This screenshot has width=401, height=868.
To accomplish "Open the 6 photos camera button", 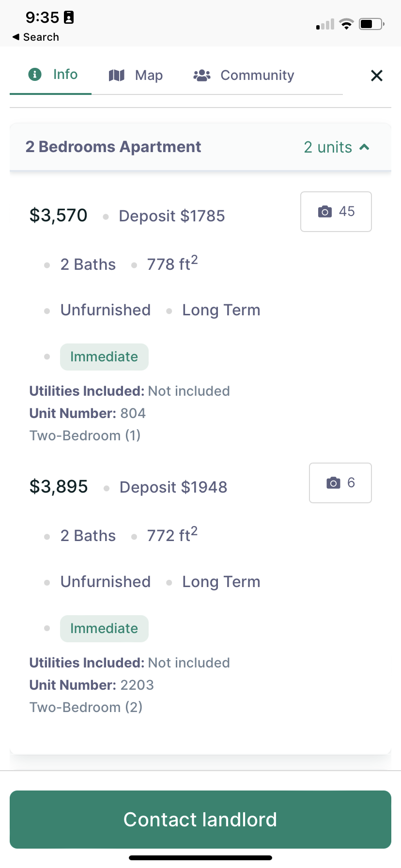I will pos(340,483).
